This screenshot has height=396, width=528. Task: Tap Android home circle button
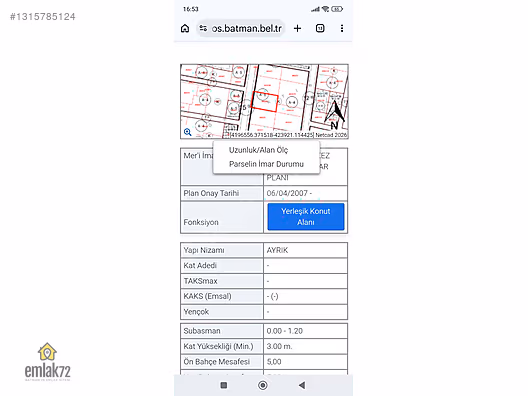(x=263, y=385)
